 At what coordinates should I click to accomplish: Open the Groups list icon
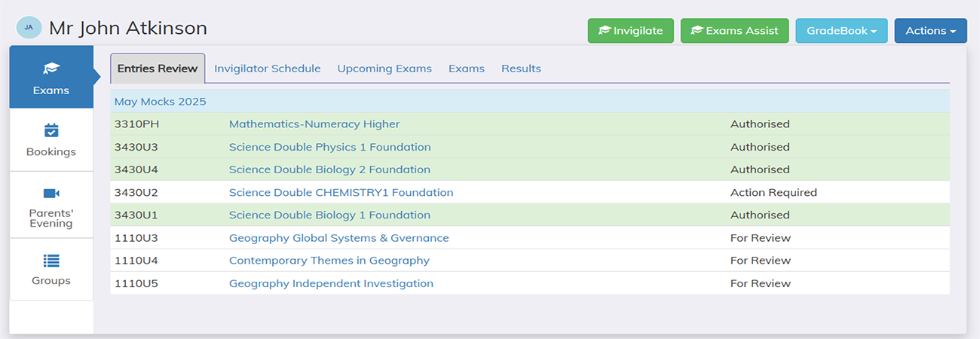51,261
